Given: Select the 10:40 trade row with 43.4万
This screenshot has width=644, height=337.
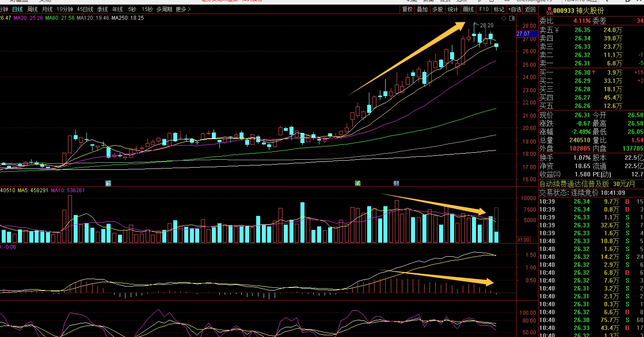Looking at the screenshot, I should 591,328.
